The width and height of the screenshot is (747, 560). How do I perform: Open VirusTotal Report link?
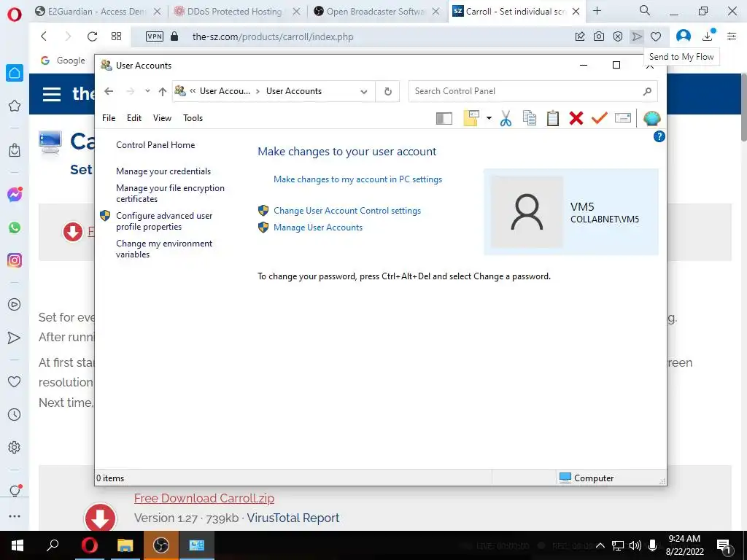click(293, 518)
